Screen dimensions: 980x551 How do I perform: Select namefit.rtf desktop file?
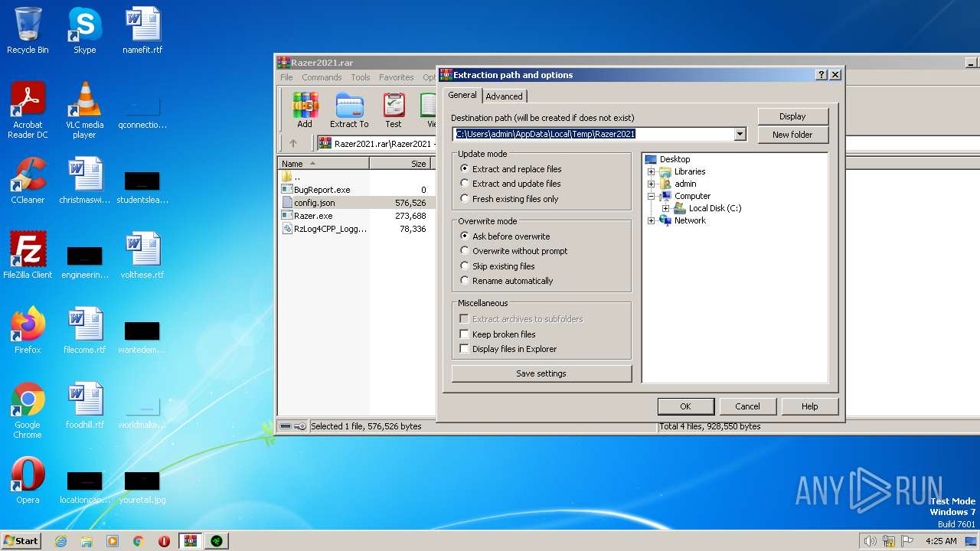pos(142,31)
